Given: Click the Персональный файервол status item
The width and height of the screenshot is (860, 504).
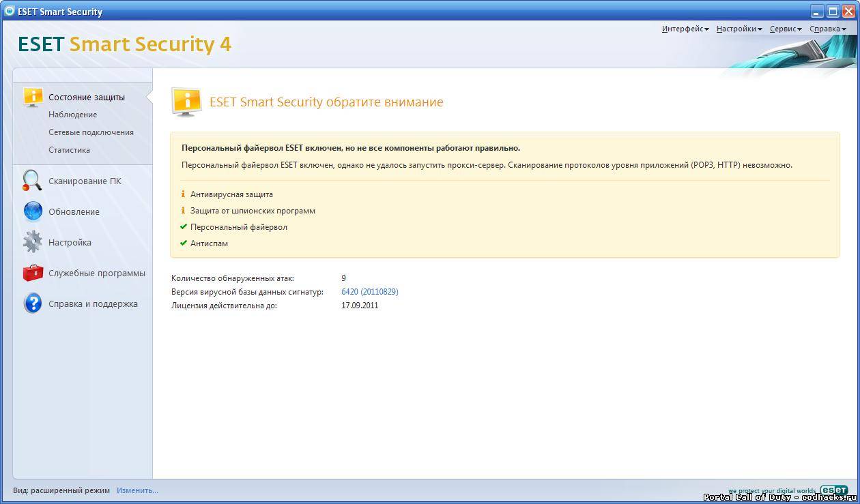Looking at the screenshot, I should click(239, 227).
